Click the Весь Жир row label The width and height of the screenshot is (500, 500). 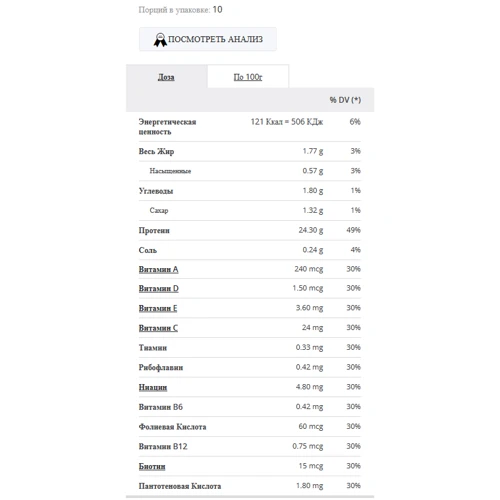pos(156,151)
